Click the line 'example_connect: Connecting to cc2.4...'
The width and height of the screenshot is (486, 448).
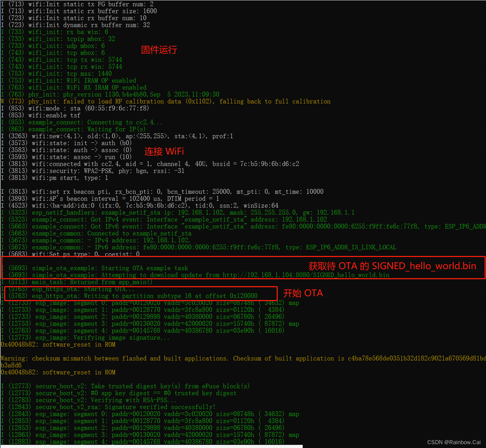coord(82,122)
